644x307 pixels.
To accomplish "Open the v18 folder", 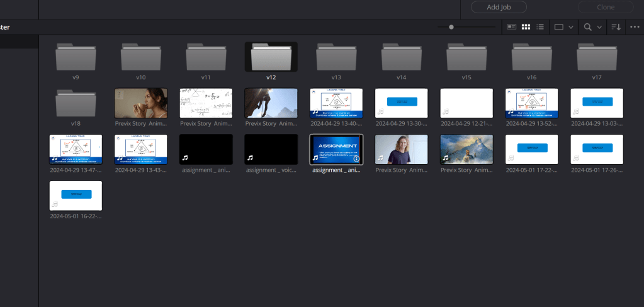I will [76, 103].
